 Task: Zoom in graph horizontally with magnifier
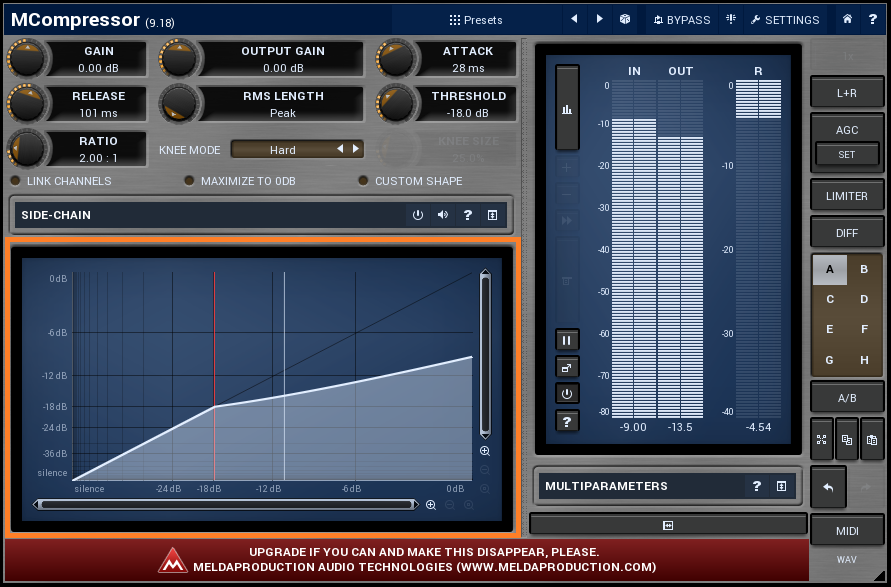click(x=431, y=505)
